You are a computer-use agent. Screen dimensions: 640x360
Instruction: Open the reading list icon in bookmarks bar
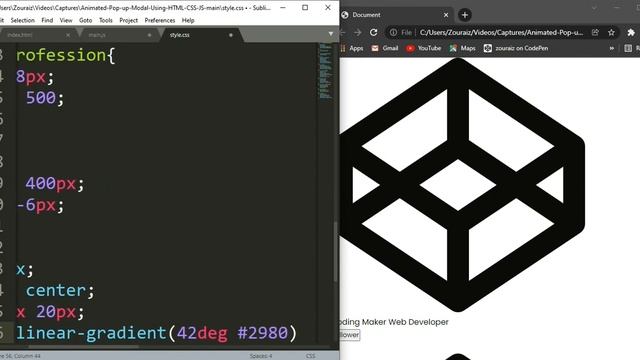click(x=628, y=48)
